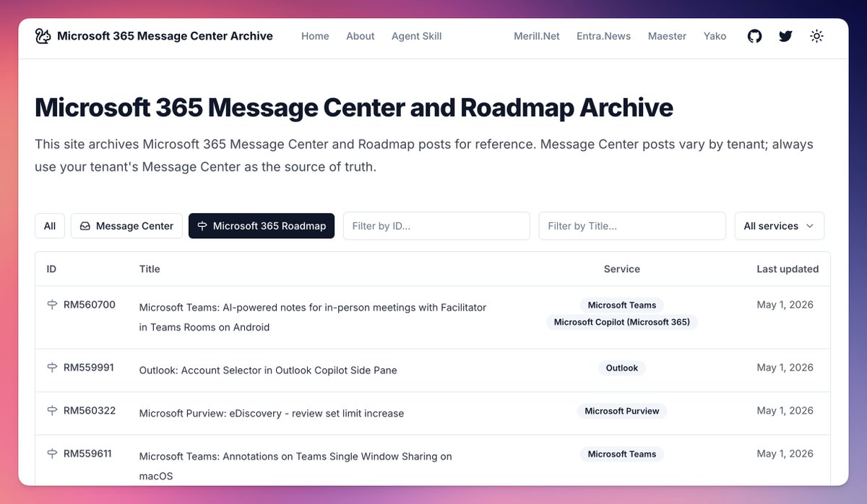Click the Microsoft Purview service tag
This screenshot has height=504, width=867.
[622, 411]
